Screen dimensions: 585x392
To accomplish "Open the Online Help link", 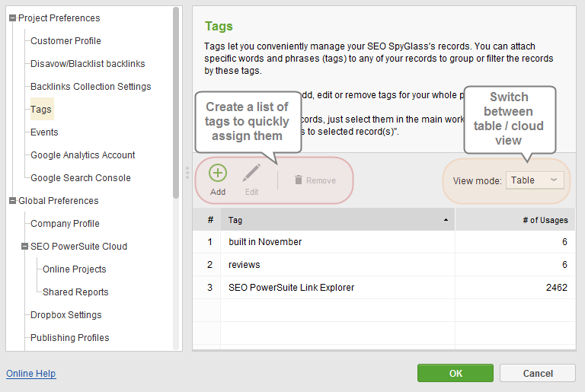I will (x=31, y=374).
